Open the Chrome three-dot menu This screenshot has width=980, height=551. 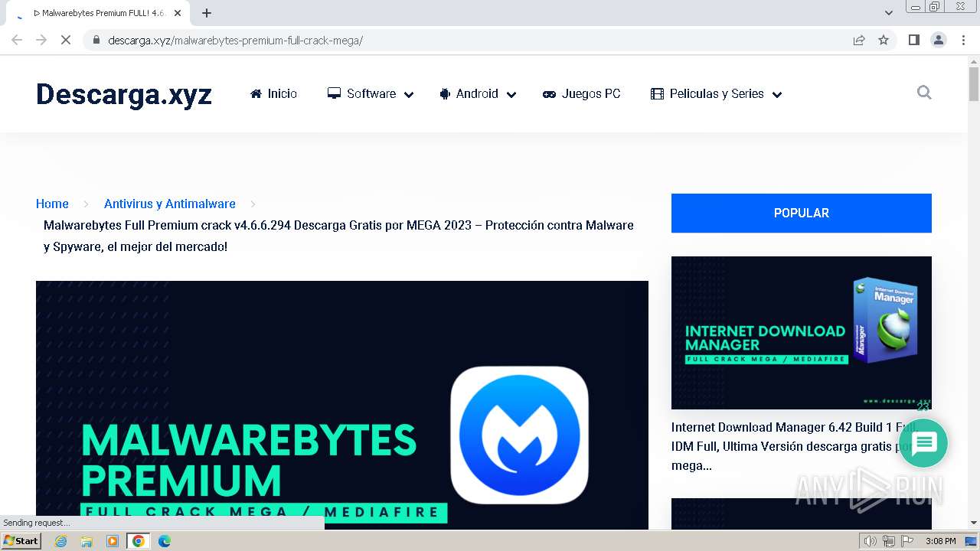click(963, 40)
